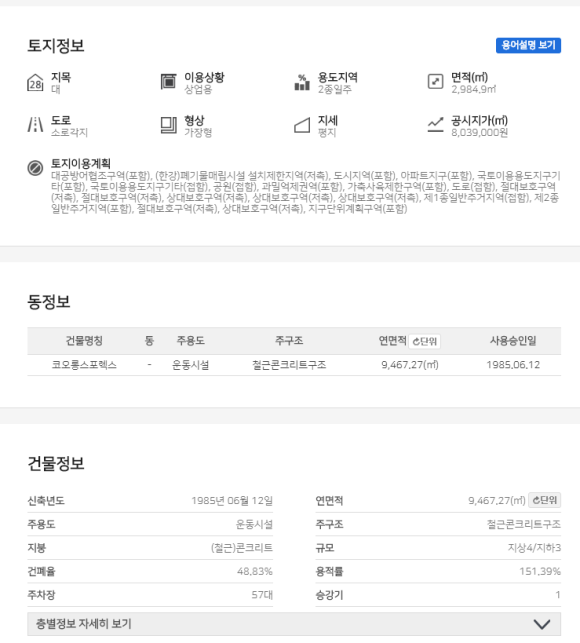Click the 2종일주 zoning value

click(335, 89)
